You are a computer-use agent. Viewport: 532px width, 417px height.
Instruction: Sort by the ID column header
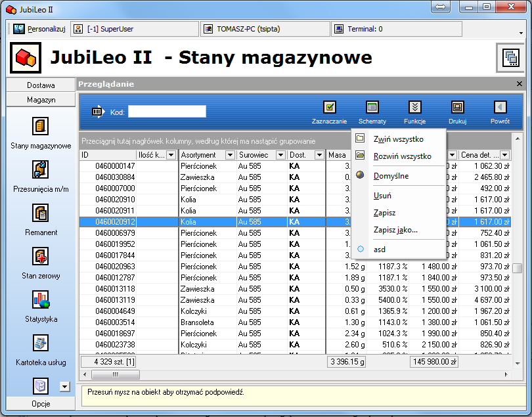(x=108, y=155)
